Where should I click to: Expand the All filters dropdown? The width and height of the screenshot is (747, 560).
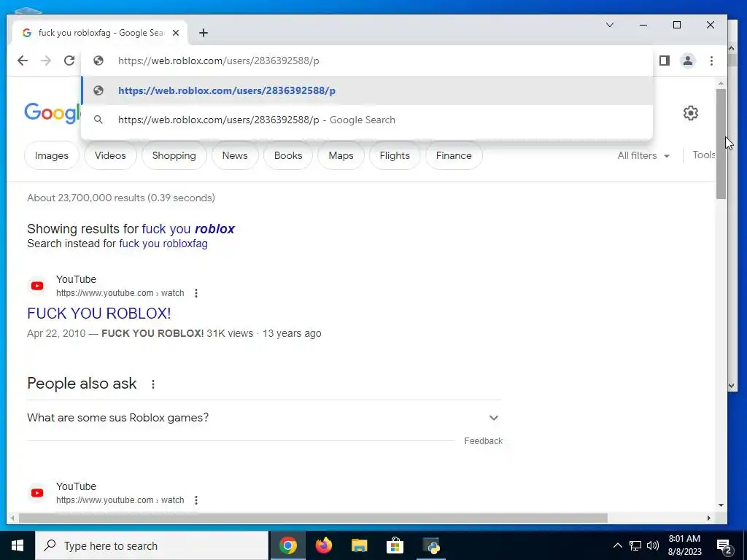point(643,156)
